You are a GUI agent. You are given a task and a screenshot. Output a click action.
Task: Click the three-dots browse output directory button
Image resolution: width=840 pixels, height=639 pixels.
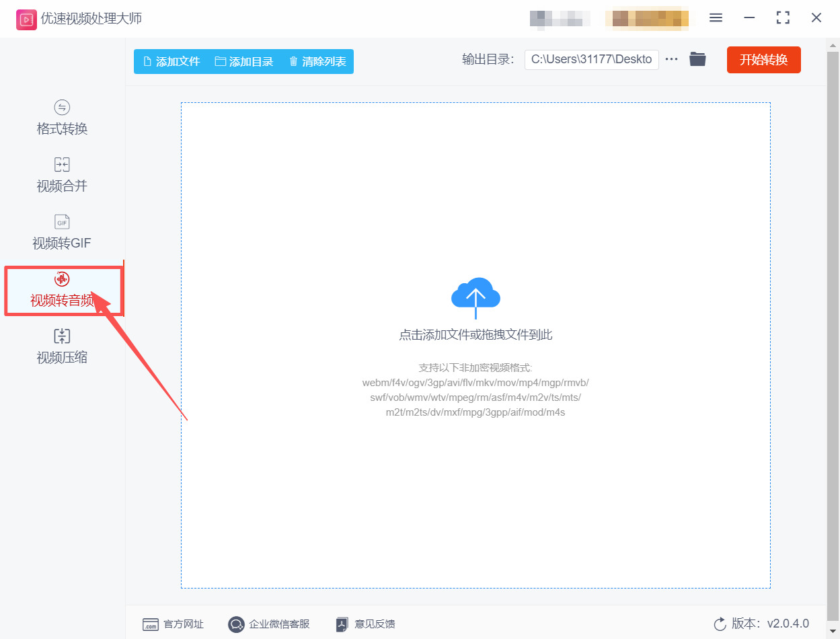[671, 59]
